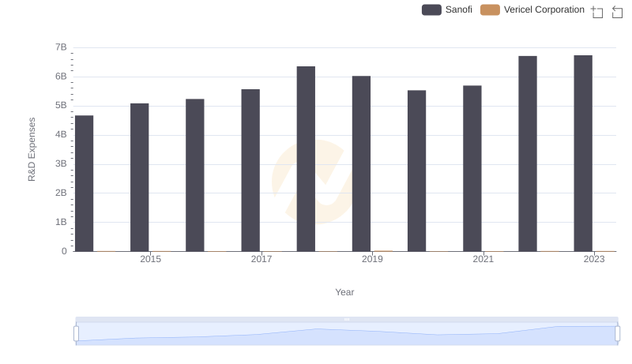Toggle Sanofi series in legend

(x=447, y=9)
